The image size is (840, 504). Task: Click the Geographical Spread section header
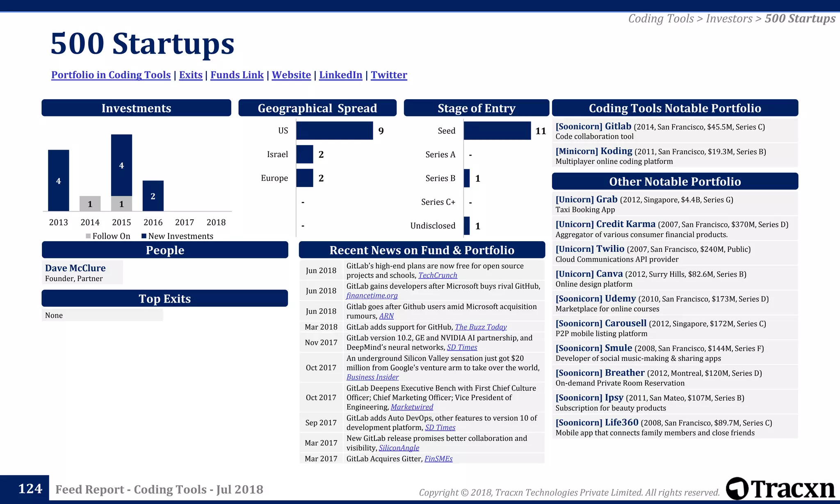click(x=317, y=108)
